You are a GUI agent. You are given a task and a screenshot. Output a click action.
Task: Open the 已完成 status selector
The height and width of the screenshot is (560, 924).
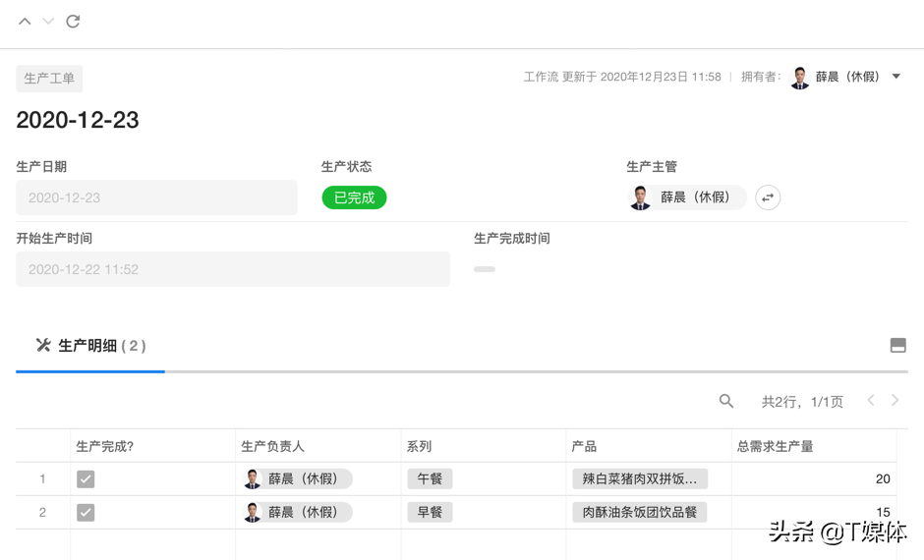(x=354, y=197)
